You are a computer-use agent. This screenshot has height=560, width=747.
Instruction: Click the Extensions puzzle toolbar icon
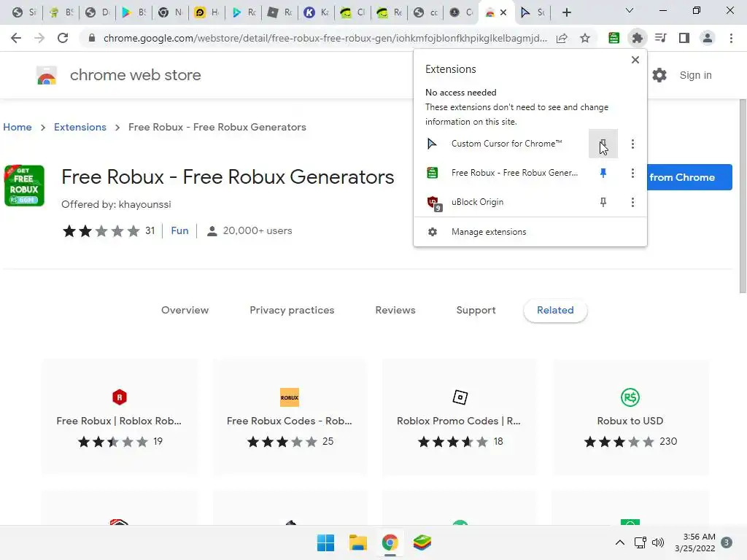pyautogui.click(x=637, y=38)
